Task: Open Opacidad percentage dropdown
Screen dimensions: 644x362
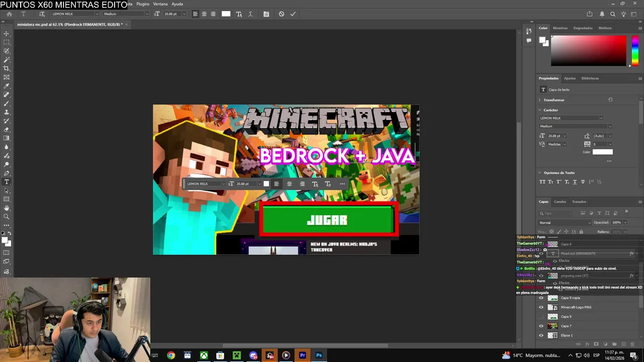Action: point(625,223)
